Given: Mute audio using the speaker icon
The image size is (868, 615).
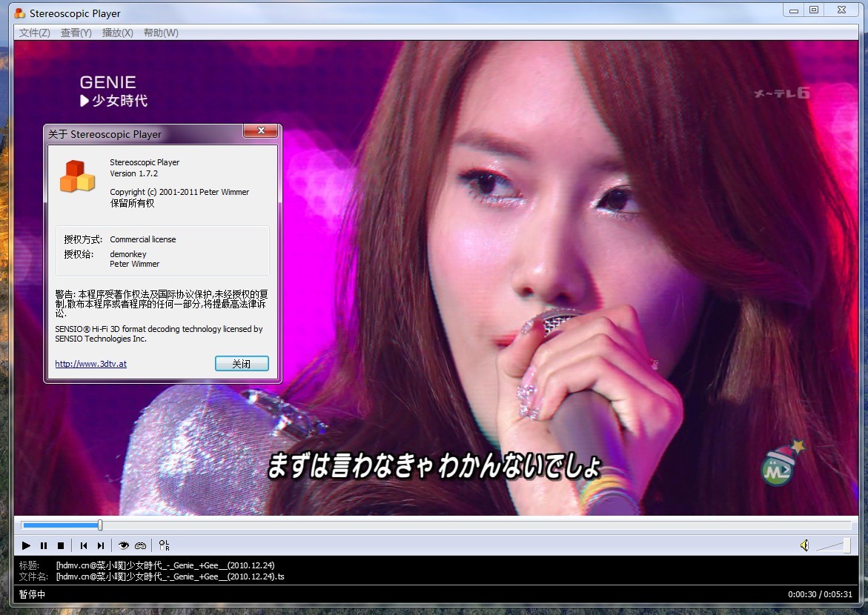Looking at the screenshot, I should tap(804, 546).
